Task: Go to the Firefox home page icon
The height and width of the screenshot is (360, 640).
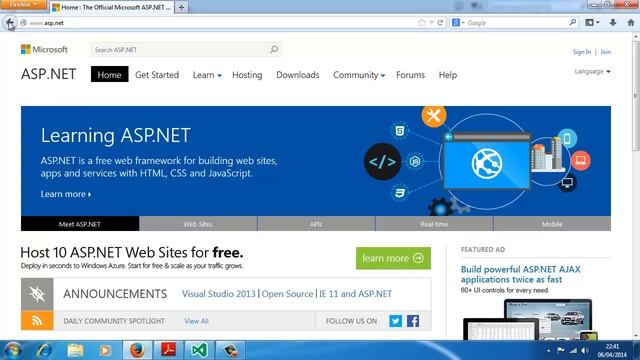Action: point(631,23)
